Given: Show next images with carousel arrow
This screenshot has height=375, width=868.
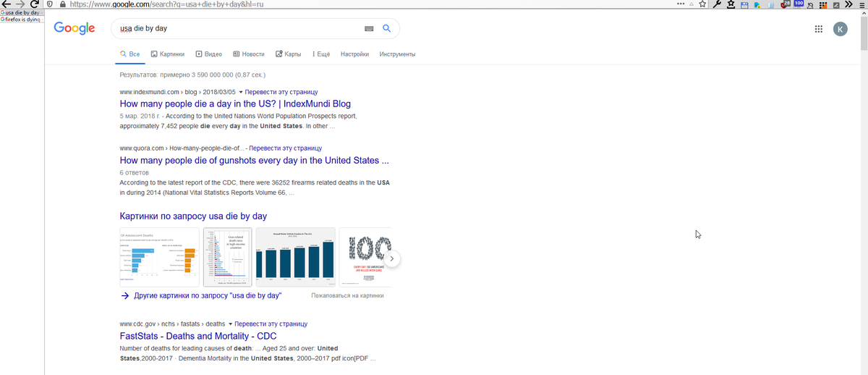Looking at the screenshot, I should (x=391, y=258).
